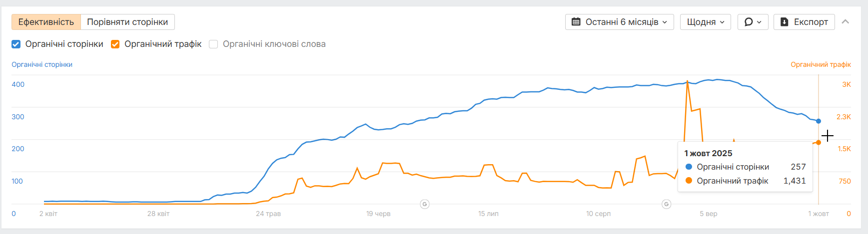The image size is (868, 234).
Task: Open the Порівняти сторінки tab
Action: [127, 22]
